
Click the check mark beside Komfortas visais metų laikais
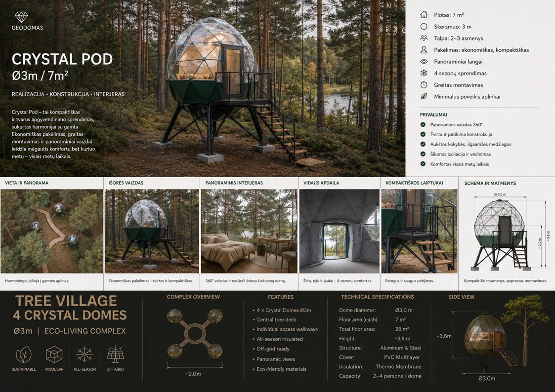(x=423, y=164)
